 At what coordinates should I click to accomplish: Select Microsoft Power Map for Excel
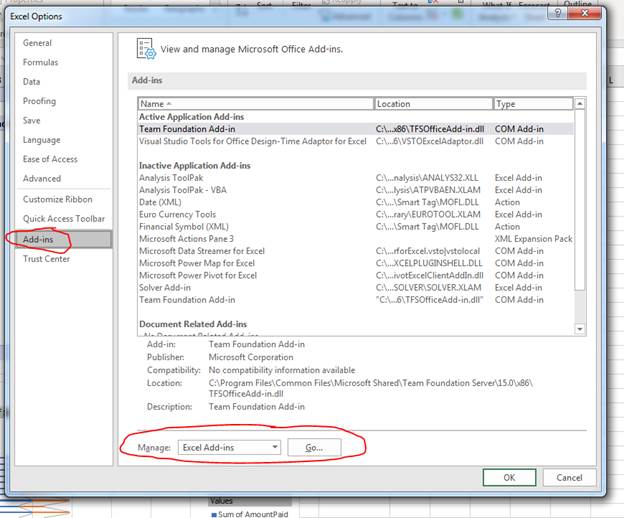pyautogui.click(x=355, y=263)
